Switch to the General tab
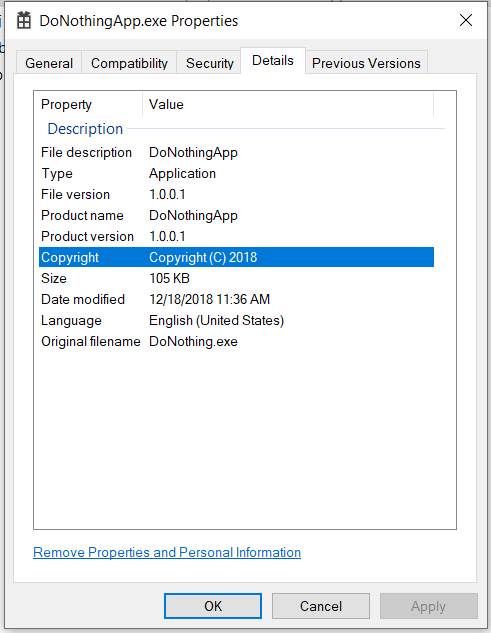The width and height of the screenshot is (491, 633). coord(49,63)
